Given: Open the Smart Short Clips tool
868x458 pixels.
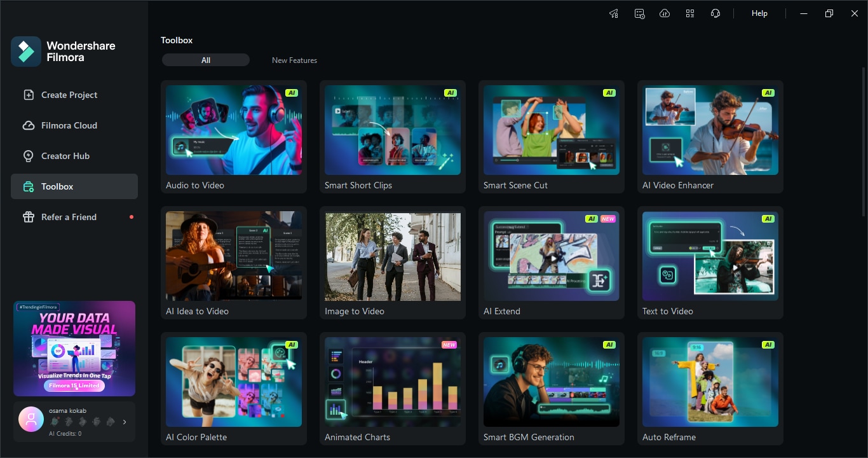Looking at the screenshot, I should (x=393, y=137).
